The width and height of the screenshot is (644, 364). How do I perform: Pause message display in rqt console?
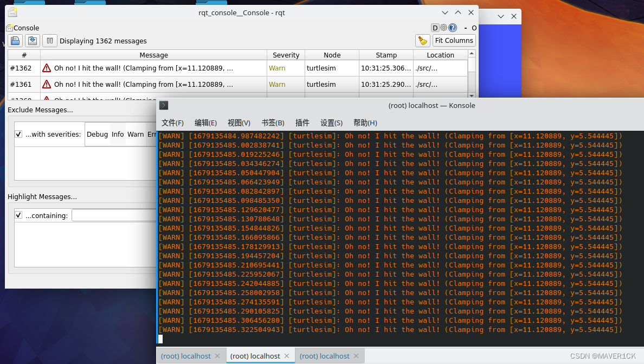(x=50, y=41)
